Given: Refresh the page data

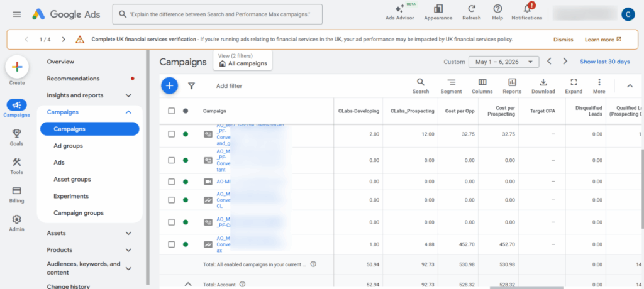Looking at the screenshot, I should point(472,13).
